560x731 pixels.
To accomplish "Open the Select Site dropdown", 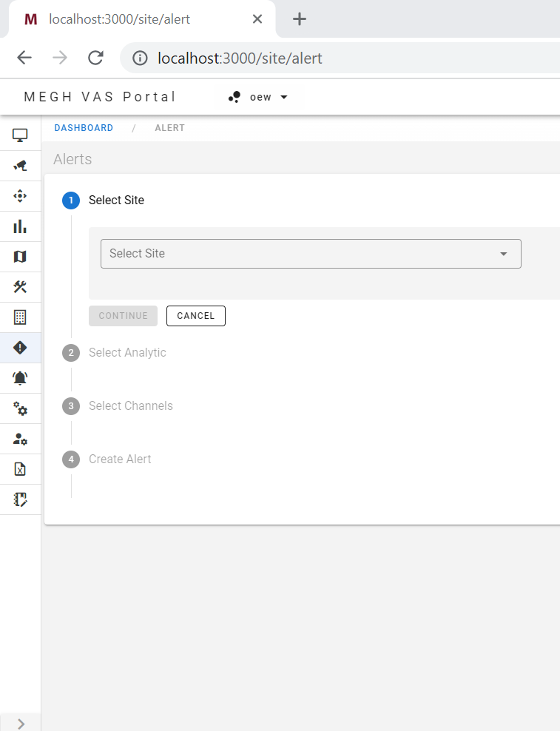I will pyautogui.click(x=311, y=254).
